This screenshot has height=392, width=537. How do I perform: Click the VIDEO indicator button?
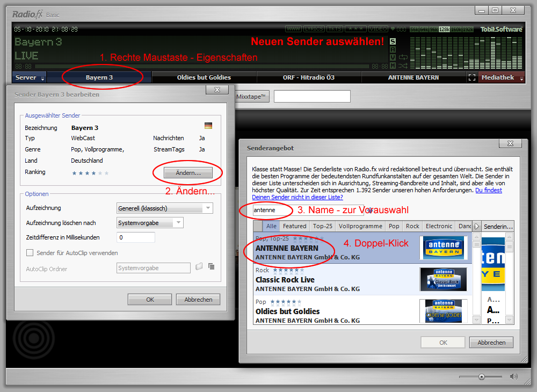pyautogui.click(x=378, y=29)
